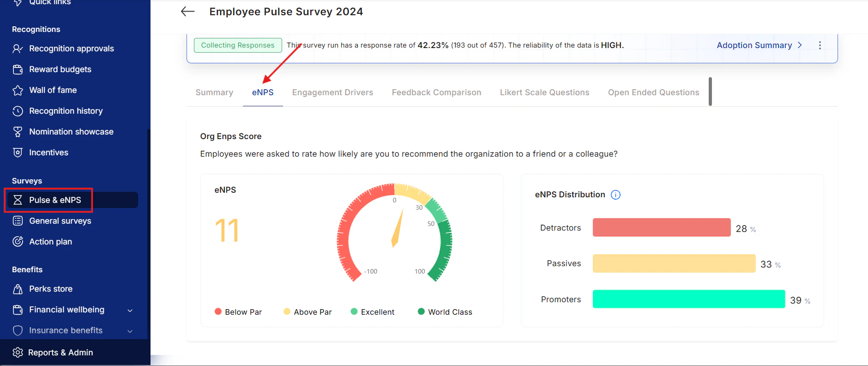Viewport: 868px width, 366px height.
Task: Open the Action plan page
Action: tap(51, 242)
